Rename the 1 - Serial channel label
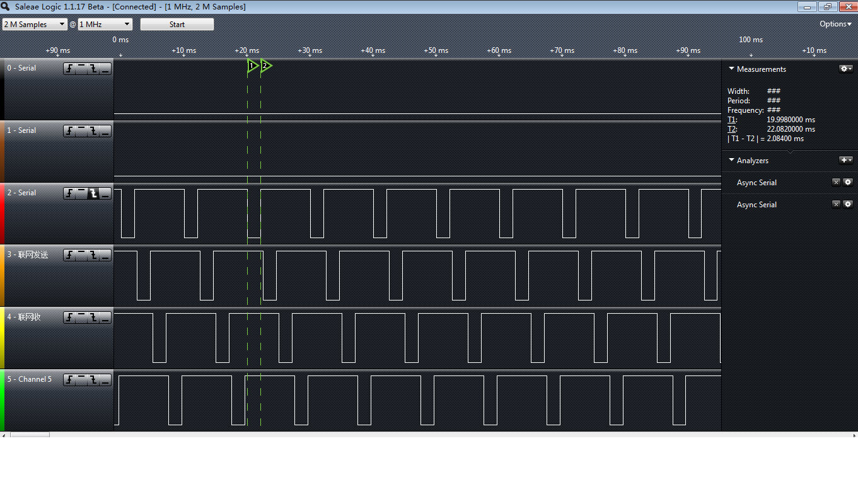Viewport: 858px width, 504px height. [21, 130]
